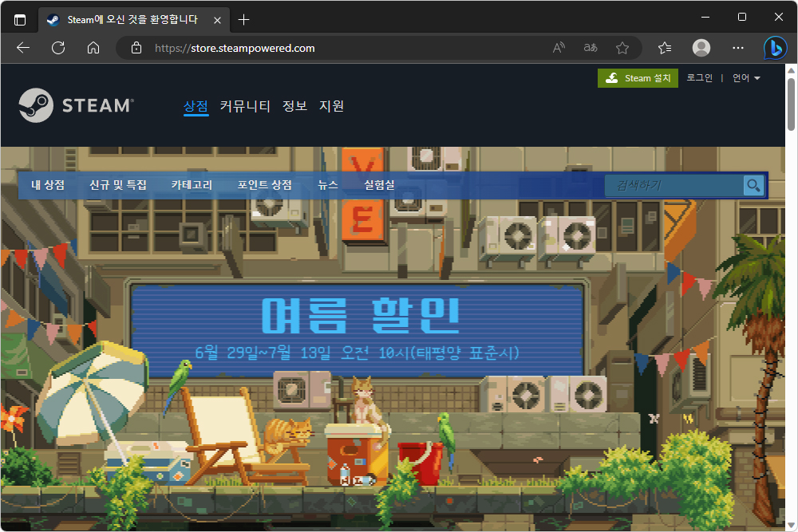The width and height of the screenshot is (798, 532).
Task: Open the 로그인 login link
Action: [x=699, y=78]
